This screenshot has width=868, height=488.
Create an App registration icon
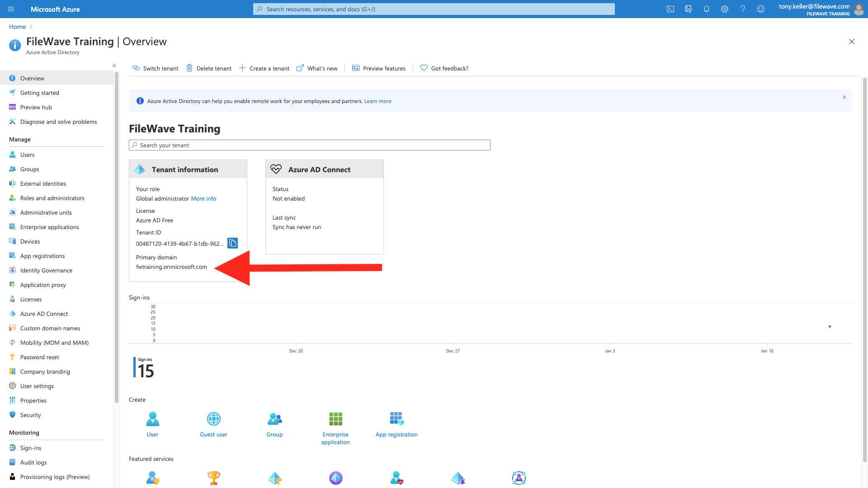click(396, 419)
